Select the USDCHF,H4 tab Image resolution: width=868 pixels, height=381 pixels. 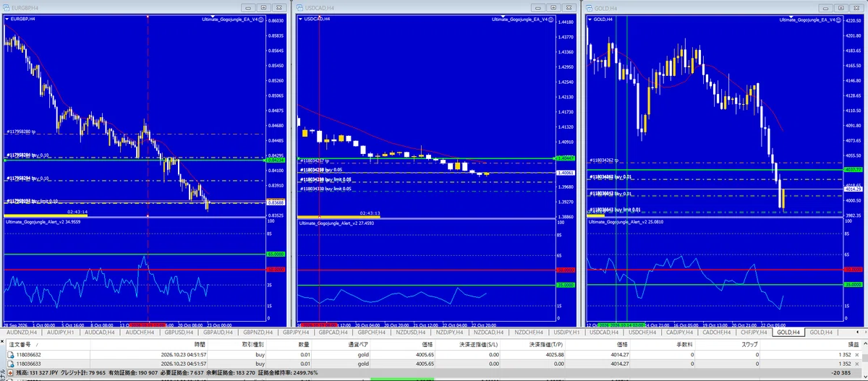[642, 332]
